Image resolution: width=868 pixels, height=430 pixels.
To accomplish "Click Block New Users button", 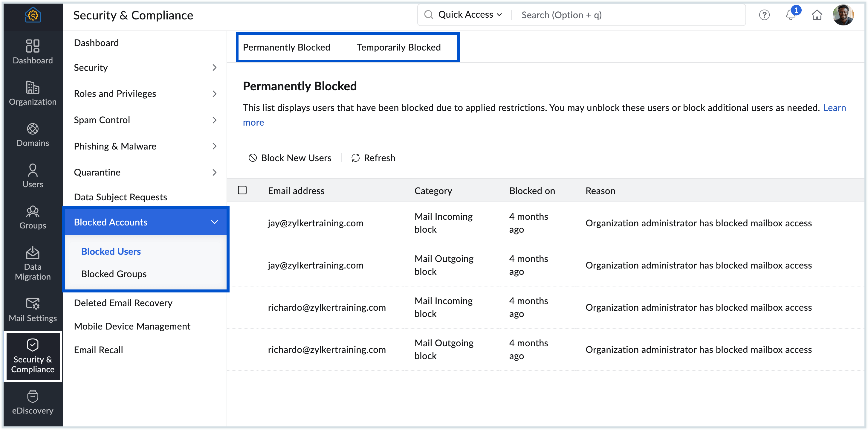I will pyautogui.click(x=290, y=158).
